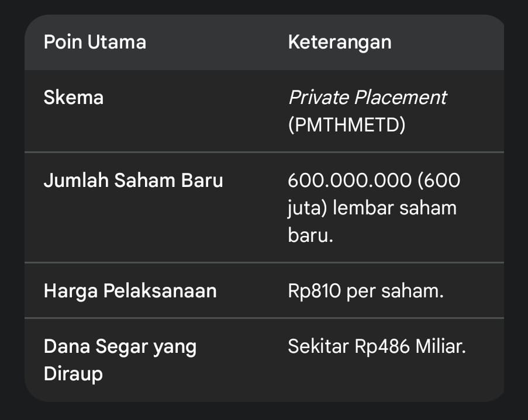
Task: Click the word "Sekitar" in last row
Action: (x=319, y=346)
